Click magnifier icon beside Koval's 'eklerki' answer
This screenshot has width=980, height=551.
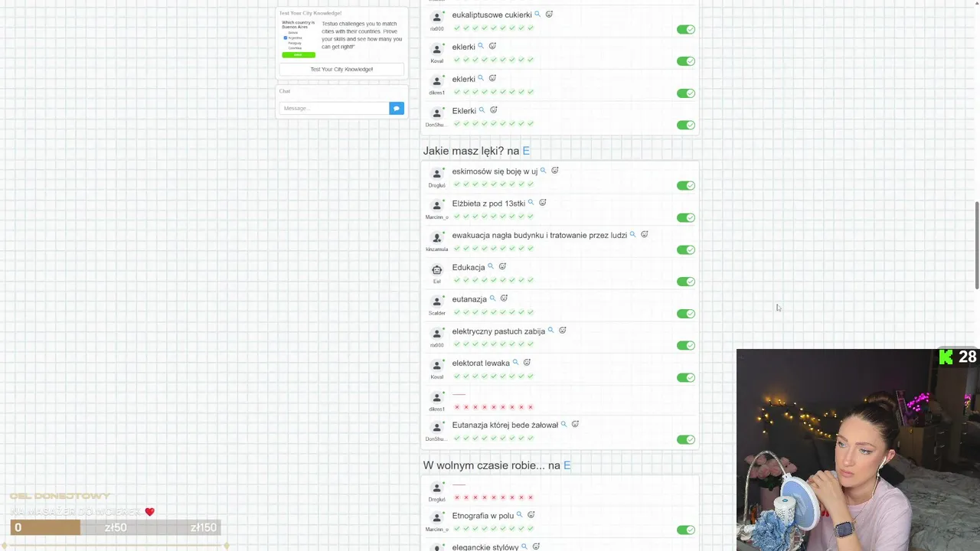click(x=481, y=46)
